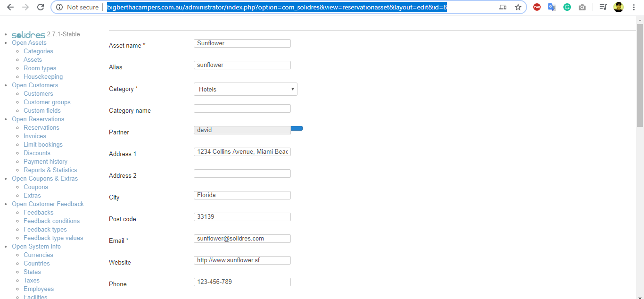Click the blue button beside Partner field

pyautogui.click(x=297, y=128)
